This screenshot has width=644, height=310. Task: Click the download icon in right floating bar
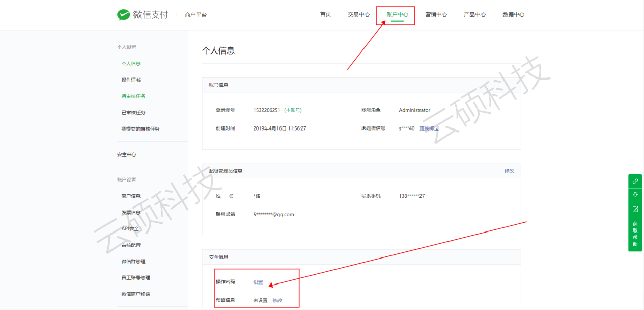[x=635, y=195]
